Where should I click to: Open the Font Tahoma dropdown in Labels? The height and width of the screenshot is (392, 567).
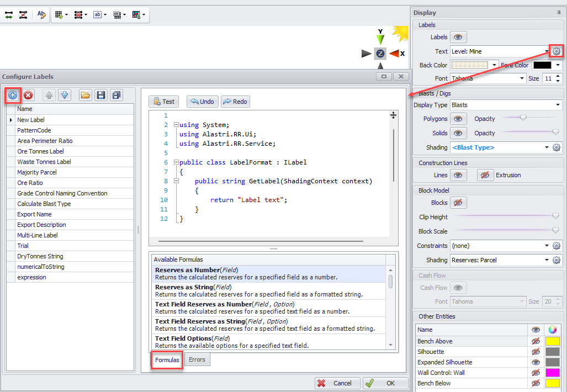coord(522,78)
